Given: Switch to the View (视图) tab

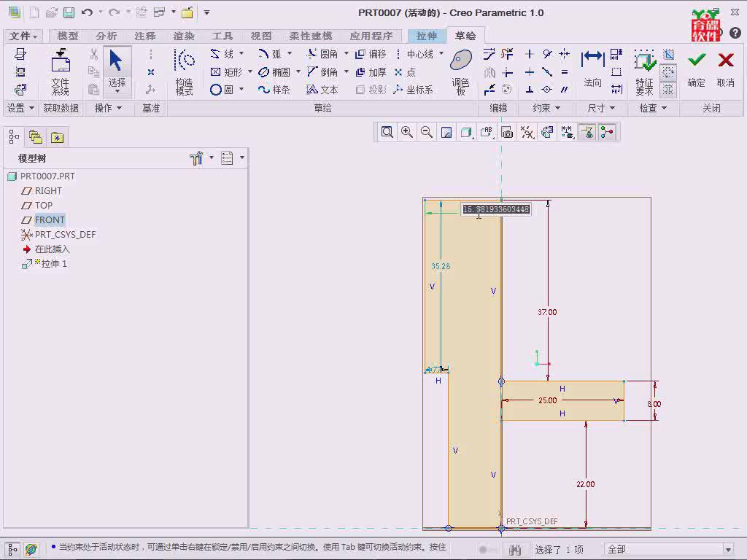Looking at the screenshot, I should click(261, 36).
